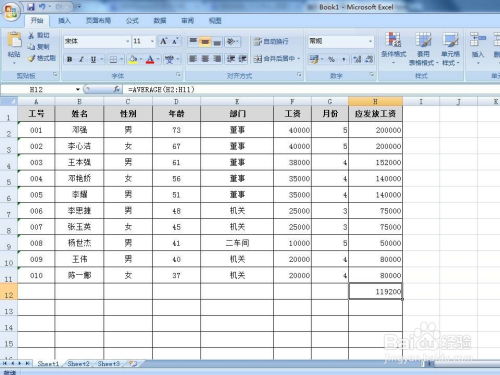Click the Insert Function fx button
The height and width of the screenshot is (375, 500).
click(x=117, y=89)
